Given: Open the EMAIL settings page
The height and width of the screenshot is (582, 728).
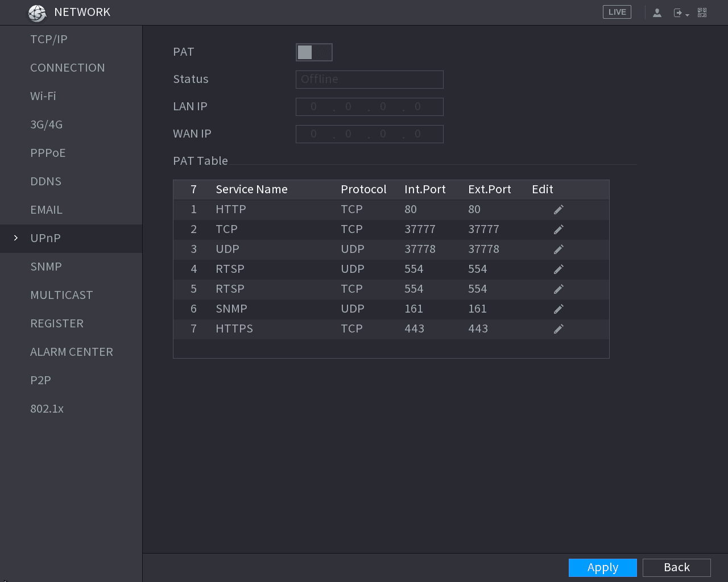Looking at the screenshot, I should pyautogui.click(x=71, y=210).
